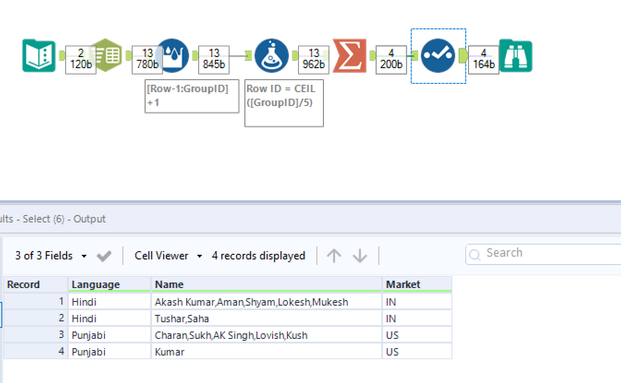621x383 pixels.
Task: Open the 3 of 3 Fields dropdown
Action: click(x=51, y=256)
